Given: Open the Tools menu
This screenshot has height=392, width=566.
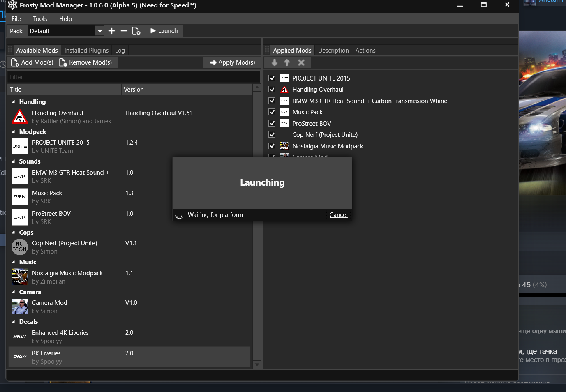Looking at the screenshot, I should tap(40, 19).
